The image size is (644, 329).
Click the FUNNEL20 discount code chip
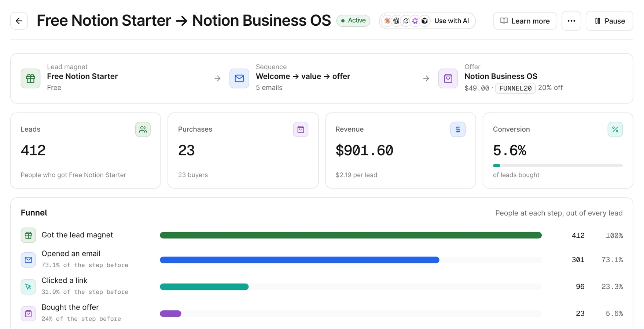(515, 88)
